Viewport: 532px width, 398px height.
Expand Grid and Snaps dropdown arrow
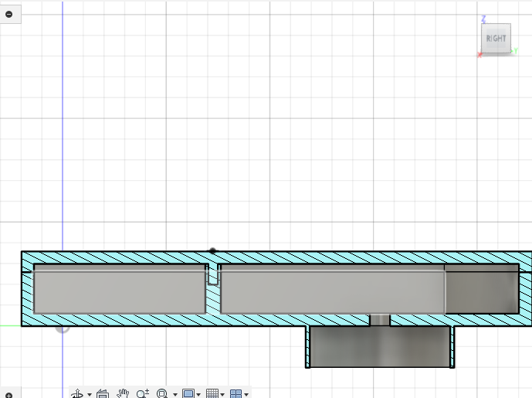(222, 395)
